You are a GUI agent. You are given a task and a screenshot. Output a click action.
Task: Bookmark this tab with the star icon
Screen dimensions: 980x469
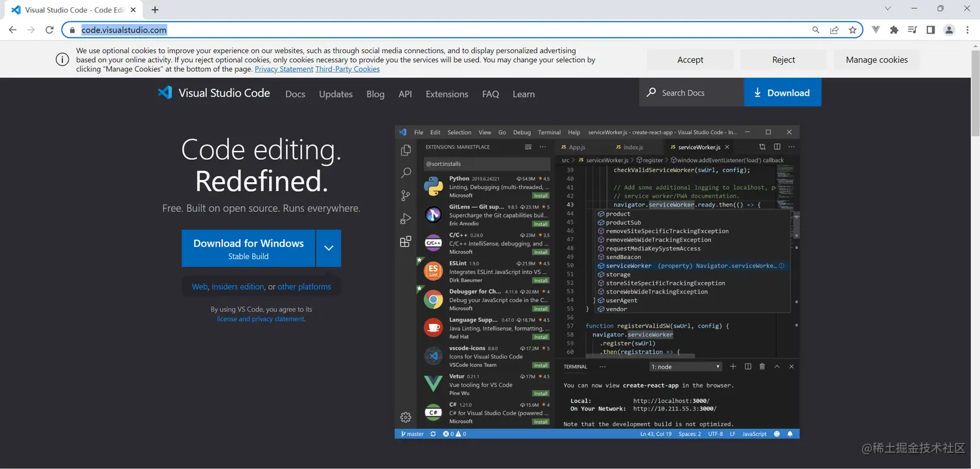click(x=852, y=30)
